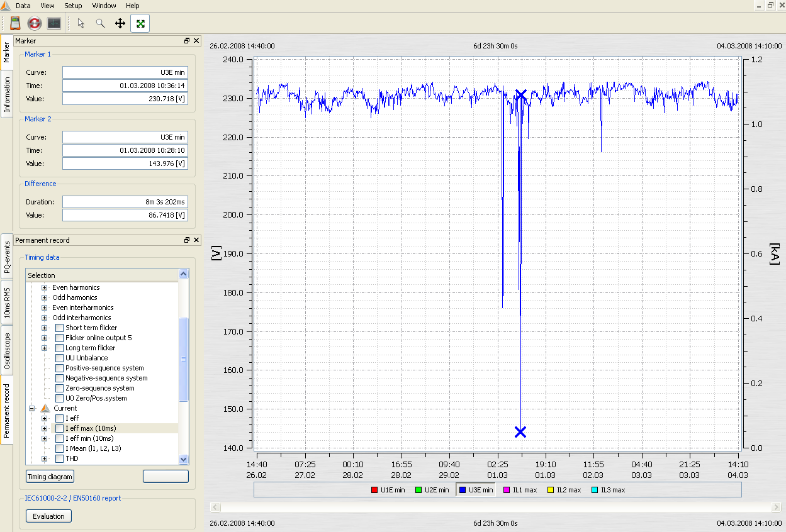
Task: Switch to the Information side tab
Action: [6, 94]
